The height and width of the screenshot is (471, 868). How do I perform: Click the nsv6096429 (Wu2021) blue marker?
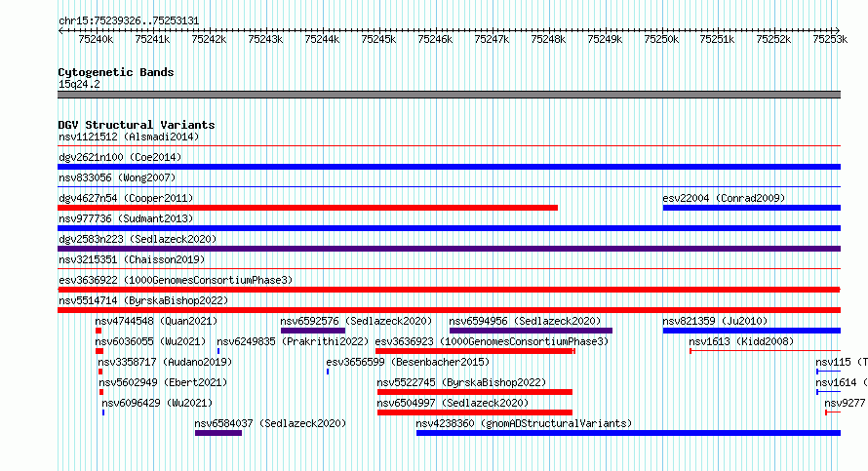click(103, 412)
